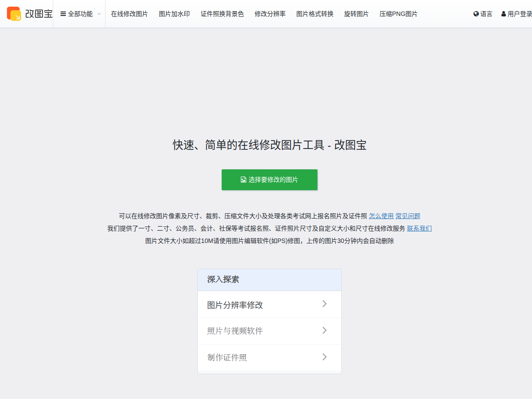Expand the 制作证件照 chevron arrow
Image resolution: width=532 pixels, height=399 pixels.
(325, 357)
